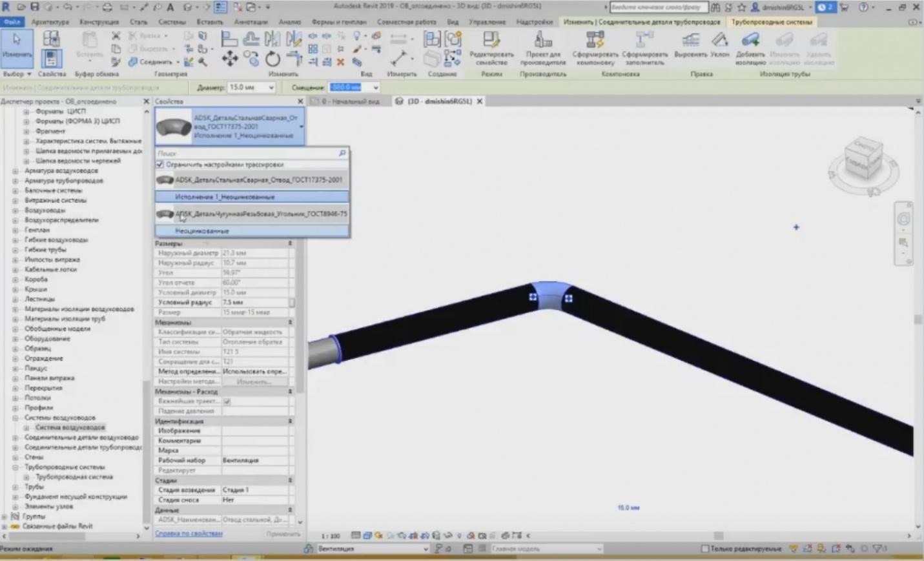The image size is (924, 561).
Task: Click the Применить button in properties
Action: coord(283,534)
